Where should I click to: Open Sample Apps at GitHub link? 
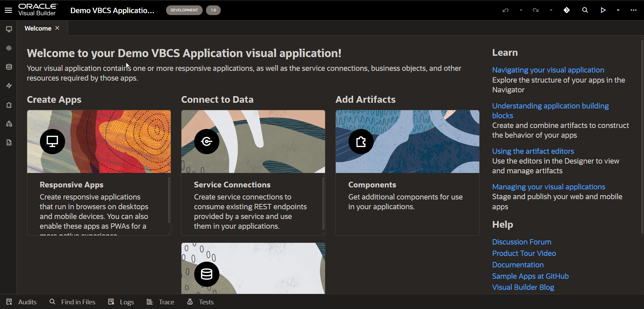coord(530,276)
